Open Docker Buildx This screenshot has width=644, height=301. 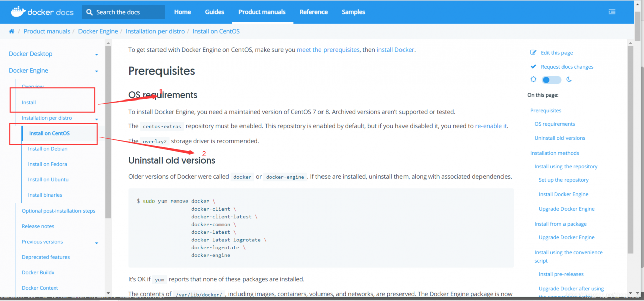coord(38,272)
